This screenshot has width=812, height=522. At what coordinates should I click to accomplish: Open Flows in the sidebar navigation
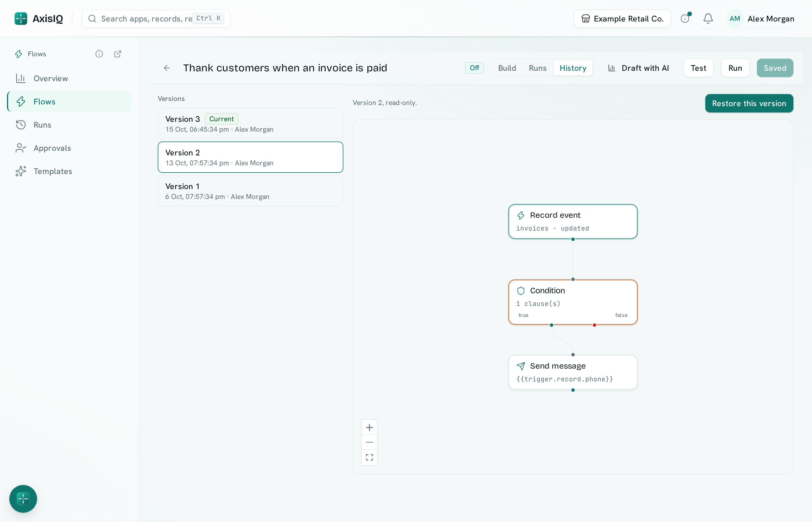(x=70, y=102)
